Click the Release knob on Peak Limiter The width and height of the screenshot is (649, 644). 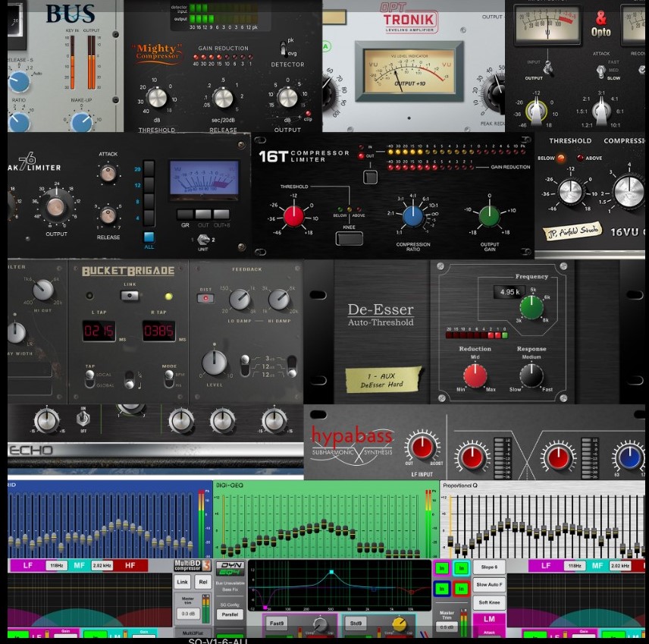[x=108, y=215]
